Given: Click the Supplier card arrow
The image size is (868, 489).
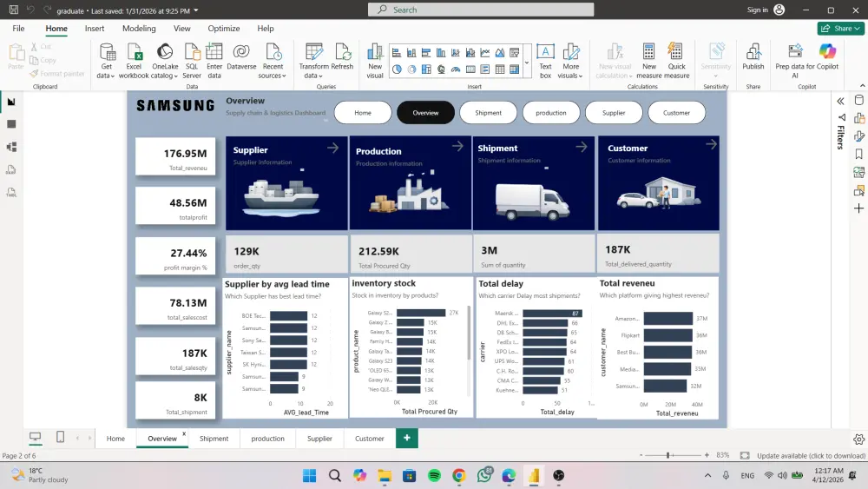Looking at the screenshot, I should coord(332,148).
